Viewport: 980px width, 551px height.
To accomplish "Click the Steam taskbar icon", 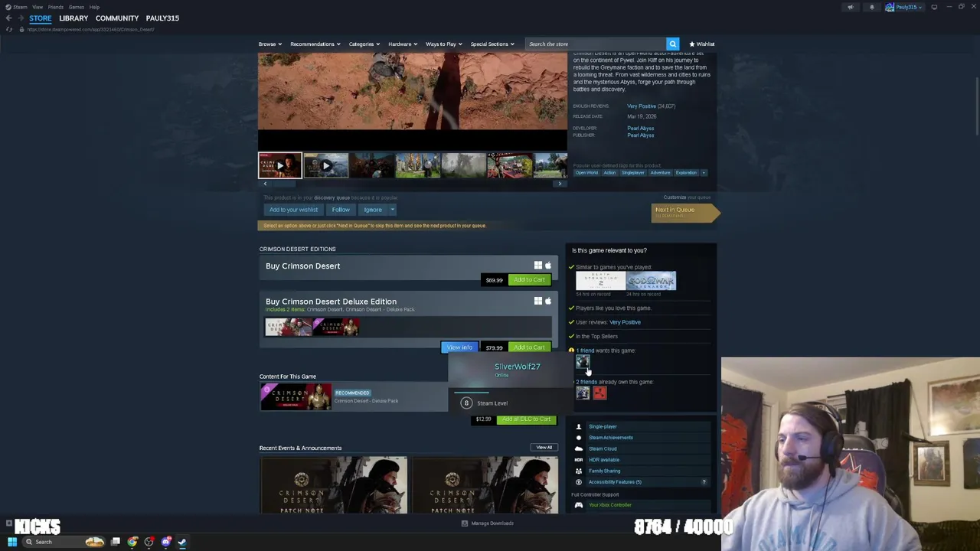I will 182,542.
